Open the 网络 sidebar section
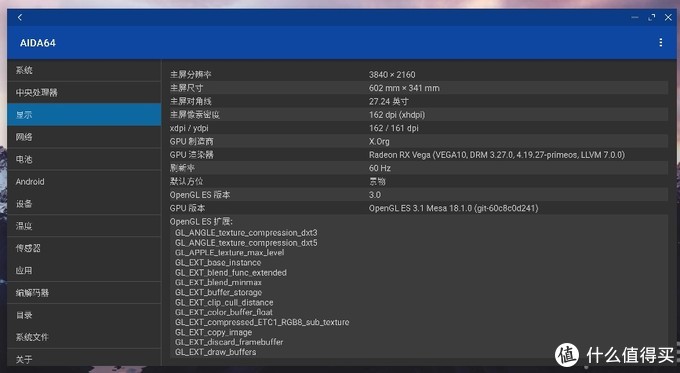 click(84, 137)
